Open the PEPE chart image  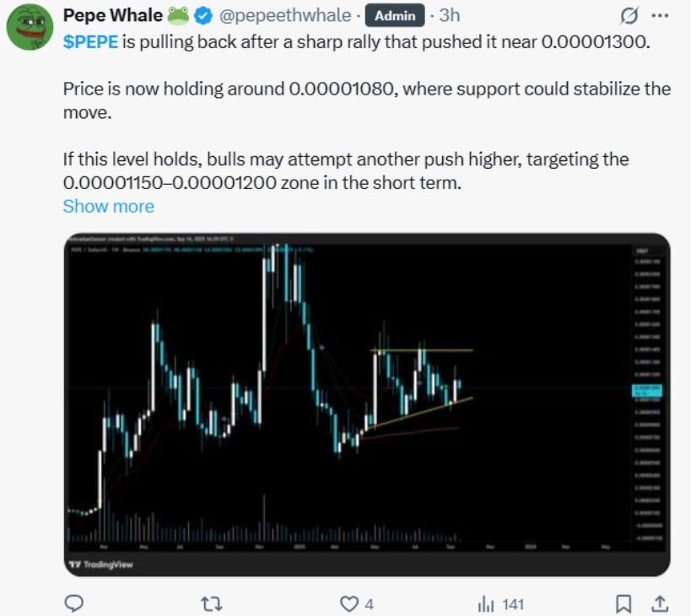367,404
